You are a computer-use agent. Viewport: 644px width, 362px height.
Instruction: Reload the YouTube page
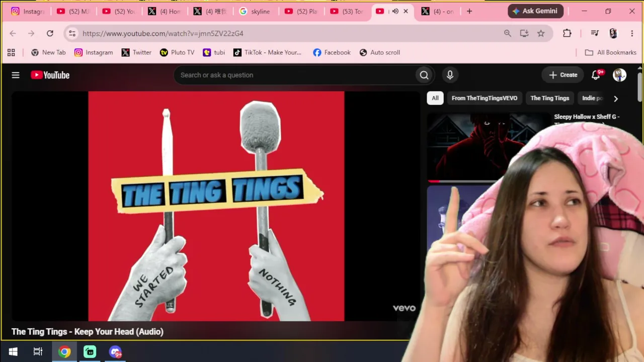pos(50,33)
